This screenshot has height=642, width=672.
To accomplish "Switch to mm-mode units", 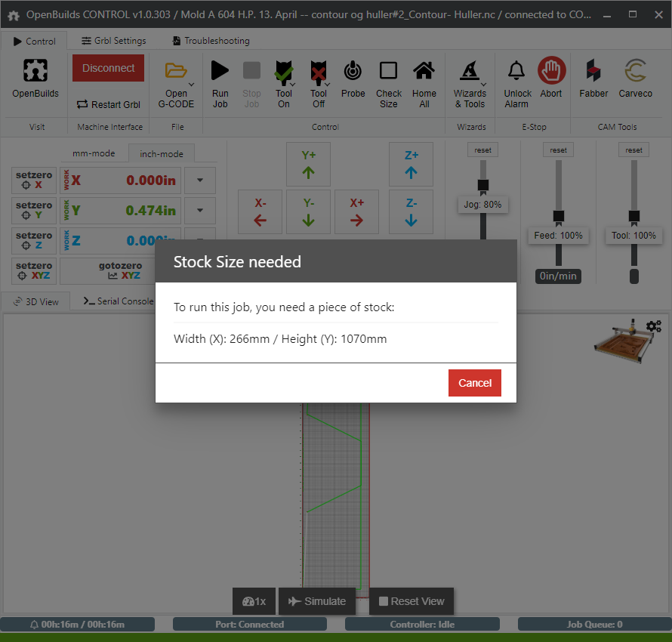I will (94, 153).
